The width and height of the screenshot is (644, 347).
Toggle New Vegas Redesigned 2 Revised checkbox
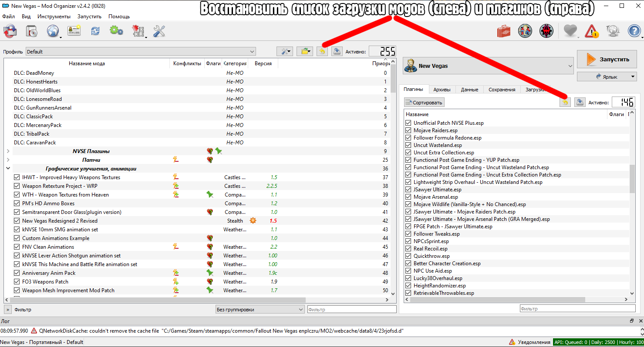[x=17, y=221]
